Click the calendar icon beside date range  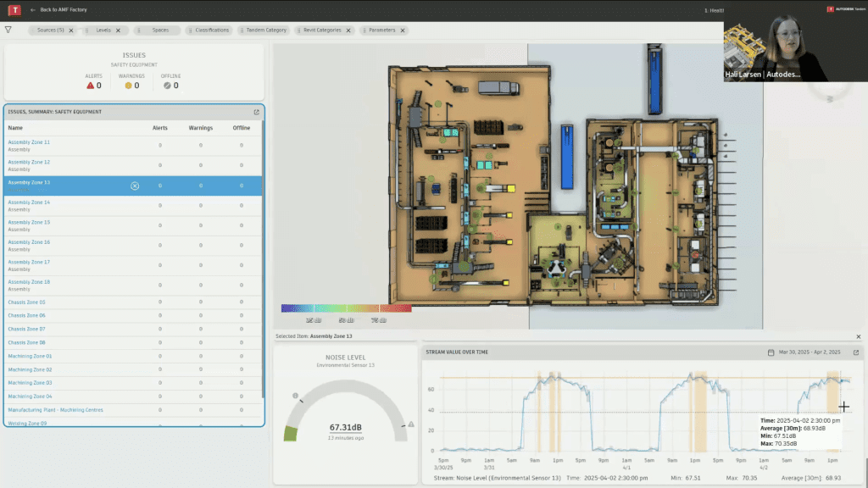771,352
